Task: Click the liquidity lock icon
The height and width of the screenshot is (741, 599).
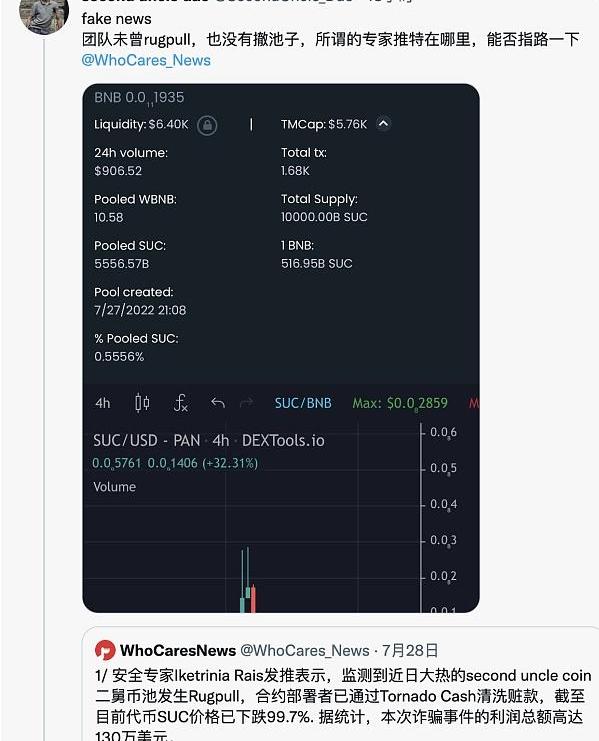Action: (207, 125)
